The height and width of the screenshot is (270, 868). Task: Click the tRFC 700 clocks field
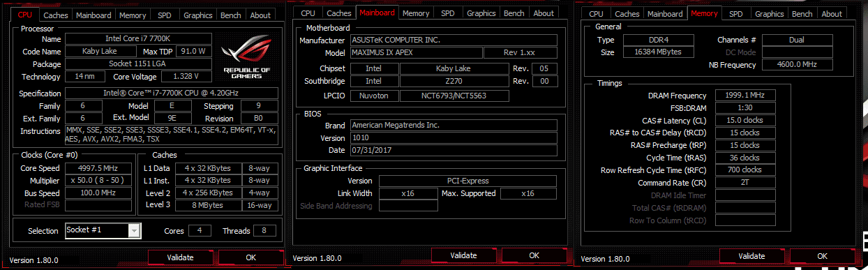click(x=746, y=170)
